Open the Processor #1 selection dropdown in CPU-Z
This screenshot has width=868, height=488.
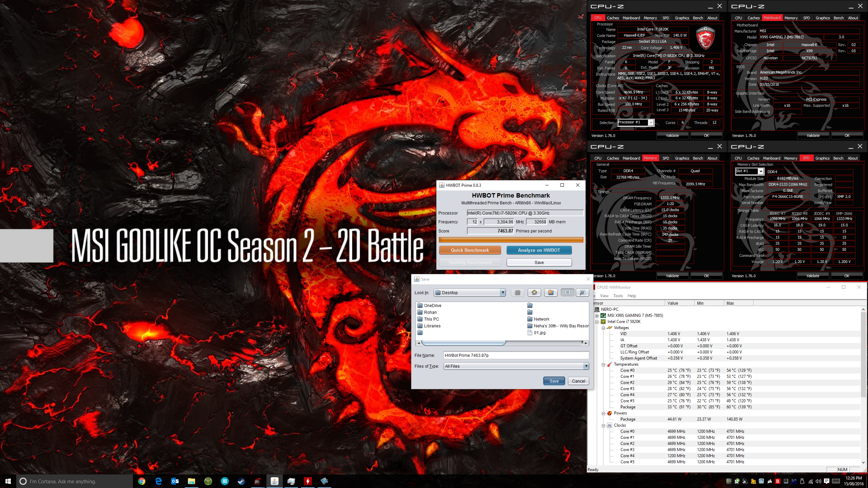[635, 122]
